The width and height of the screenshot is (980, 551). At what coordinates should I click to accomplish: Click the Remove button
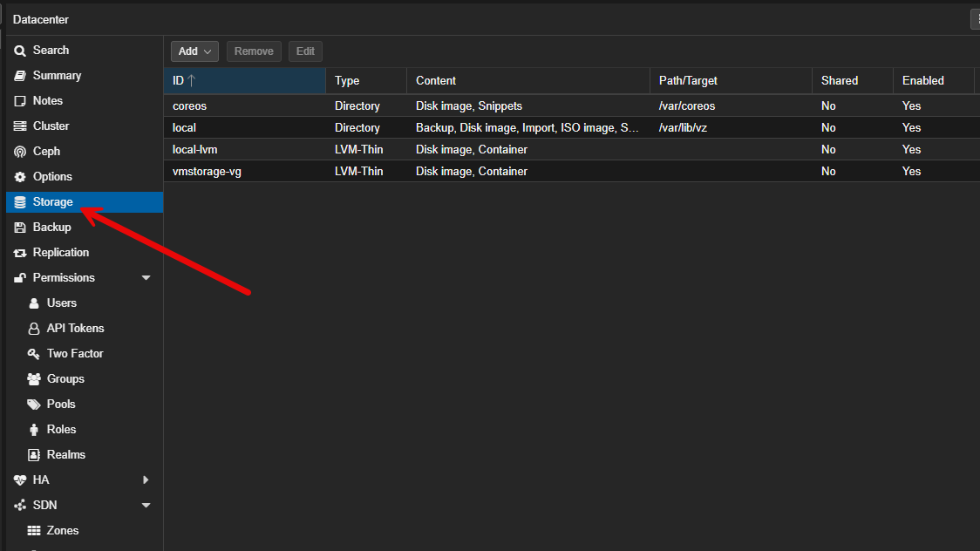click(x=254, y=51)
